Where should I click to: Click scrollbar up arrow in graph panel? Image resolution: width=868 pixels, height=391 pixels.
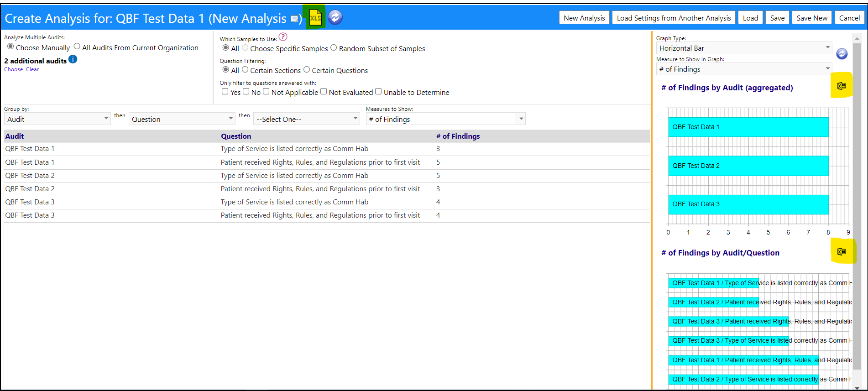coord(857,38)
